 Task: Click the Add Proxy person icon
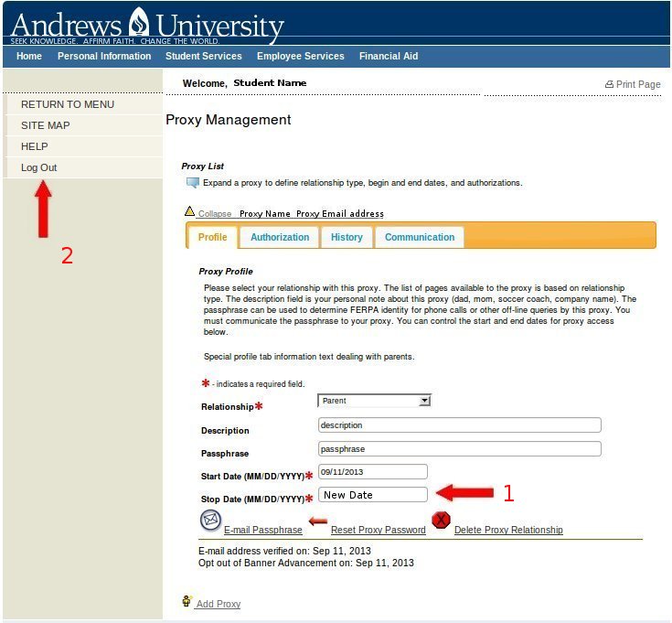pyautogui.click(x=187, y=601)
